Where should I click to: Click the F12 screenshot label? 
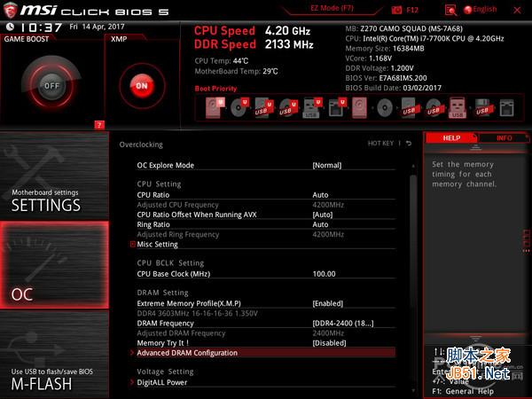412,10
